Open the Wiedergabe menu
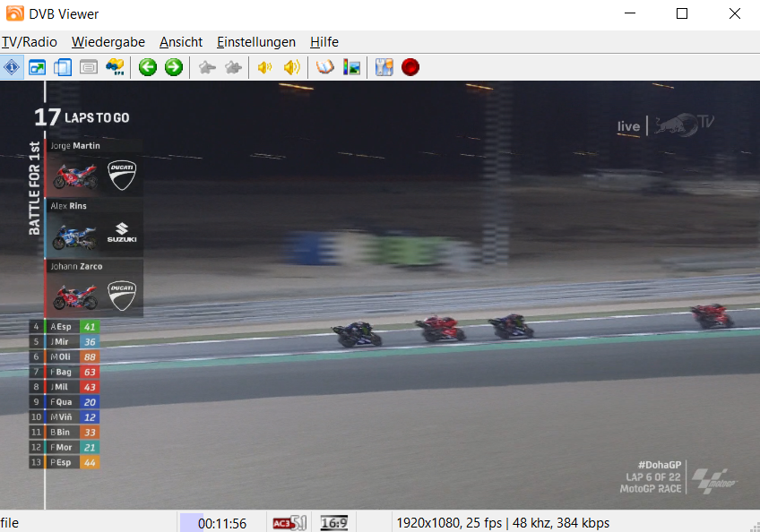760x532 pixels. [108, 42]
